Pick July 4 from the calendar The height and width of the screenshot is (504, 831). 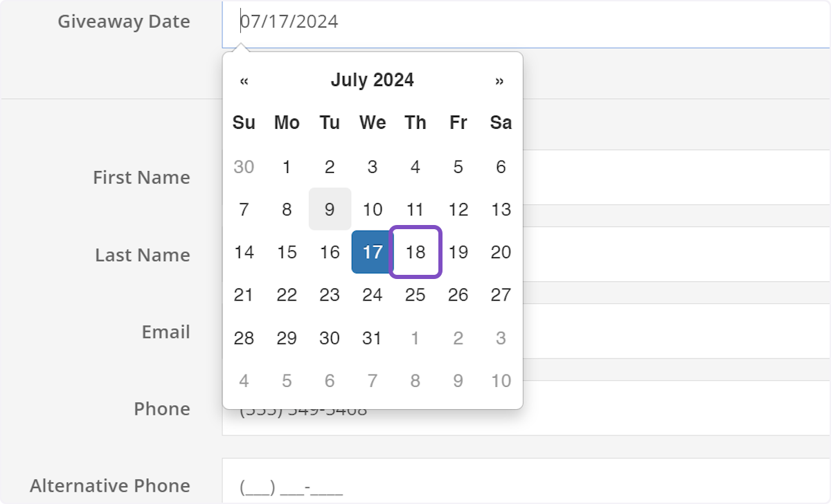[415, 166]
